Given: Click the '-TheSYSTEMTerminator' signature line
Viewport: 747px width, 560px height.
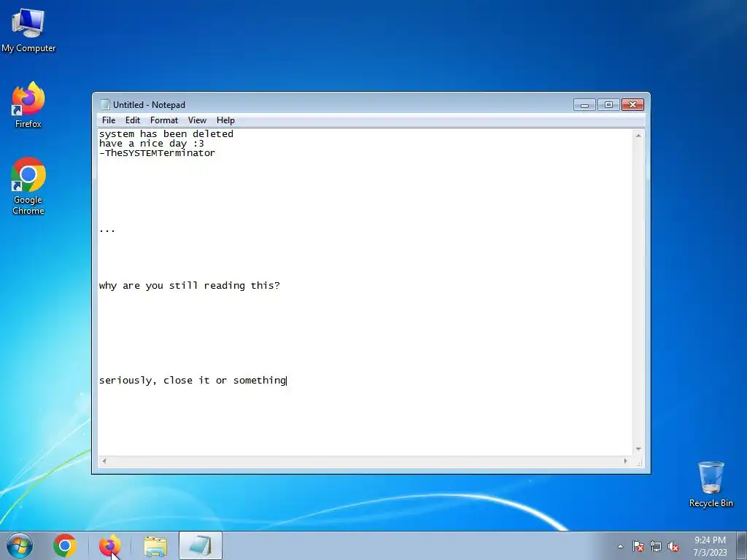Looking at the screenshot, I should (x=158, y=153).
